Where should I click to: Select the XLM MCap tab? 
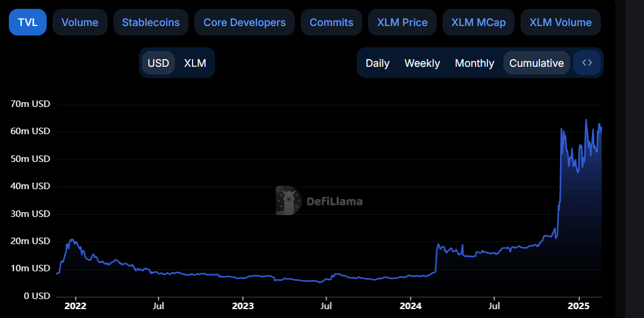click(x=479, y=22)
